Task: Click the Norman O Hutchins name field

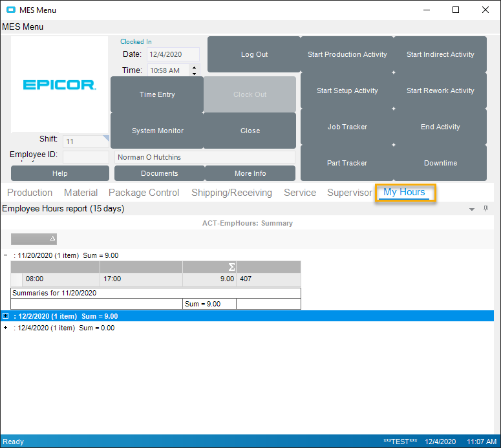Action: coord(204,157)
